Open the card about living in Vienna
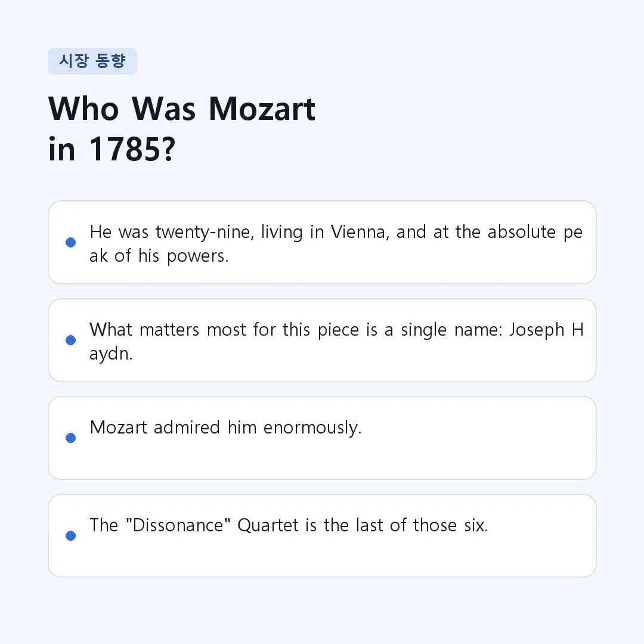 322,242
